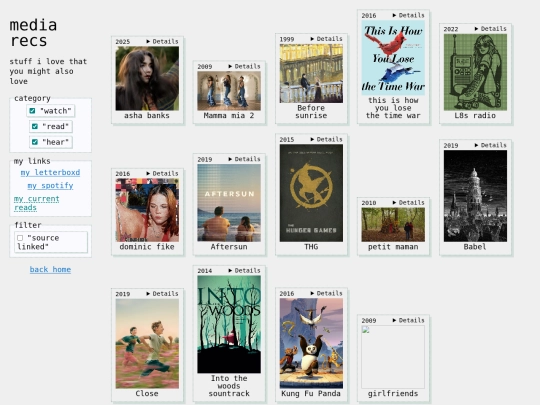Click the "girlfriends" caption
The width and height of the screenshot is (540, 405).
point(393,393)
